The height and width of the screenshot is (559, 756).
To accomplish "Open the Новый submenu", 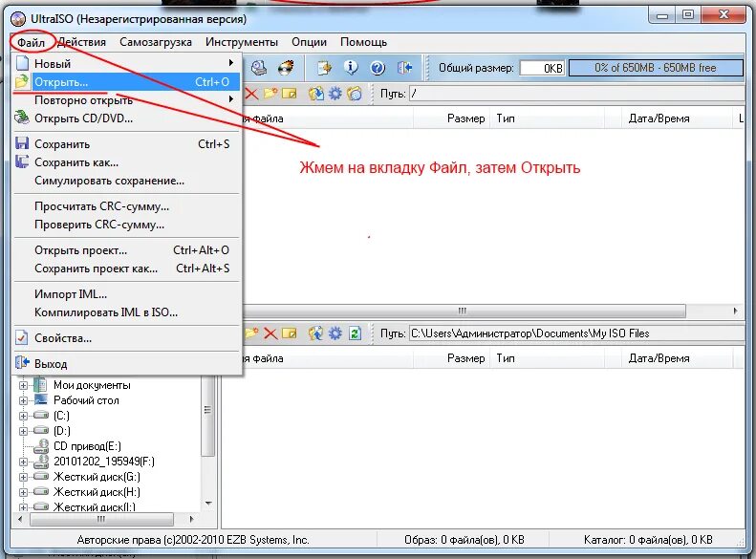I will coord(126,64).
